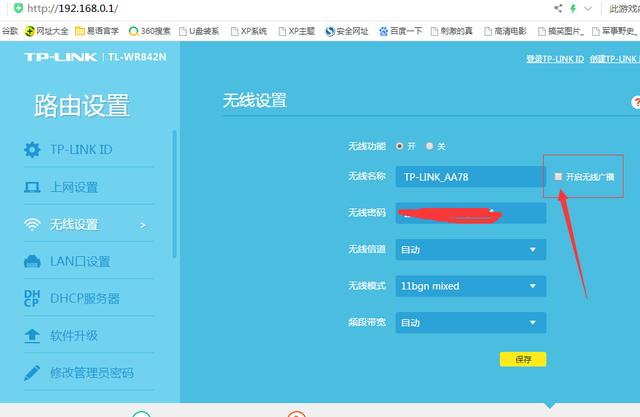Click the red question mark help icon
The width and height of the screenshot is (640, 417).
click(636, 102)
